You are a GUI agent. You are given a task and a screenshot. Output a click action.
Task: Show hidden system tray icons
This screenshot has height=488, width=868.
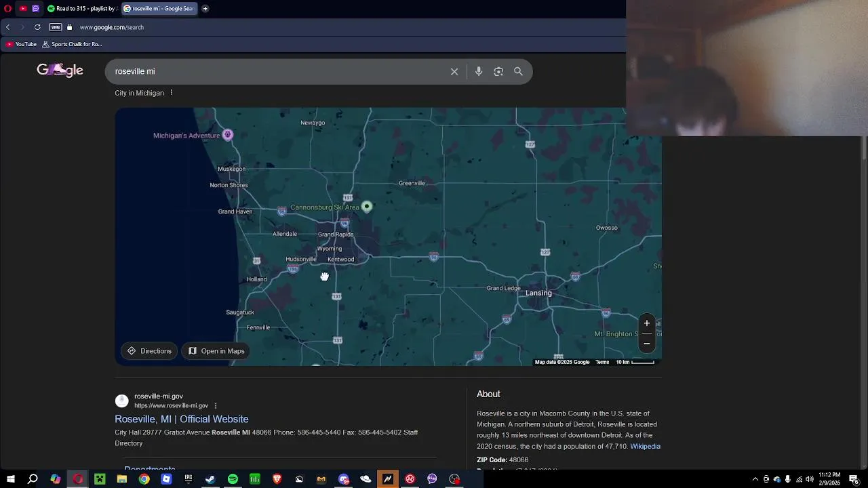(755, 479)
